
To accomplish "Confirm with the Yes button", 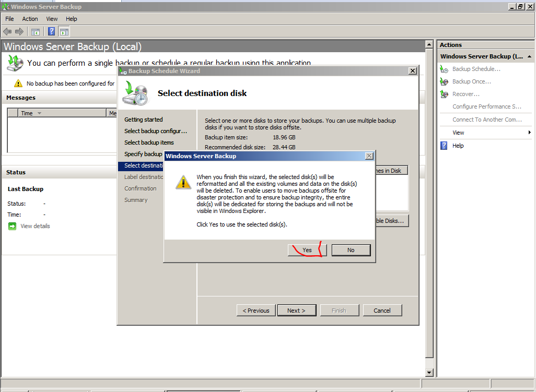I will (x=307, y=250).
